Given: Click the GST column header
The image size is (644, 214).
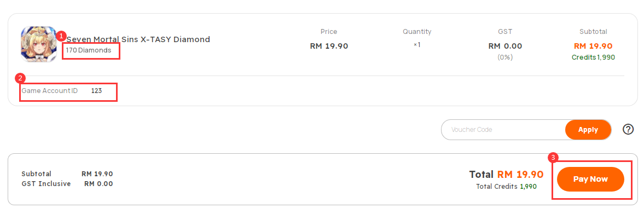Looking at the screenshot, I should (x=505, y=32).
